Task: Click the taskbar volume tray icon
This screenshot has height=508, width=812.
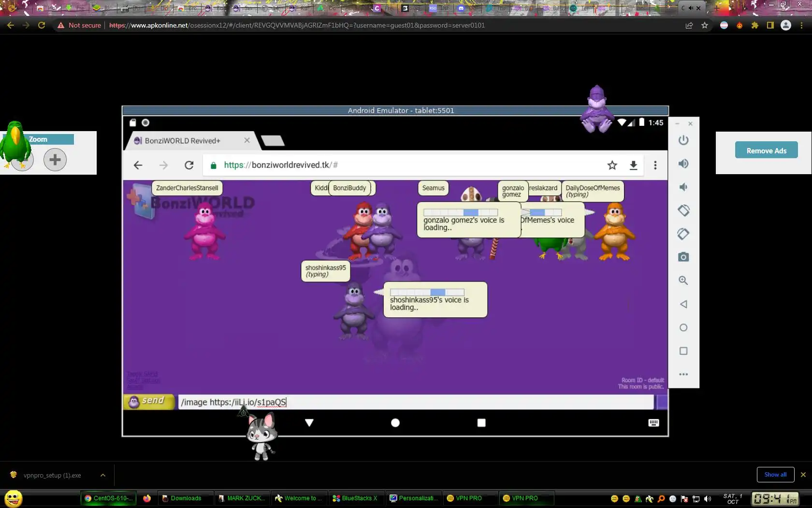Action: [x=708, y=499]
